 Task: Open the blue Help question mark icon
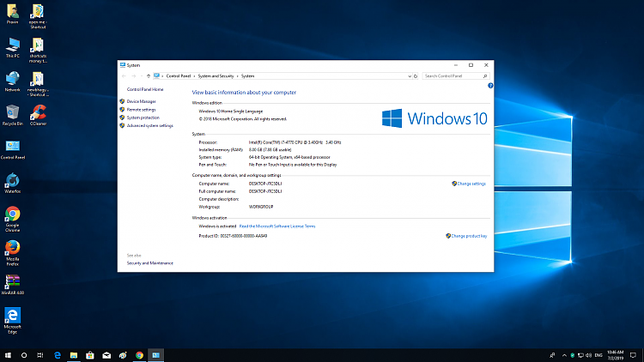point(490,86)
